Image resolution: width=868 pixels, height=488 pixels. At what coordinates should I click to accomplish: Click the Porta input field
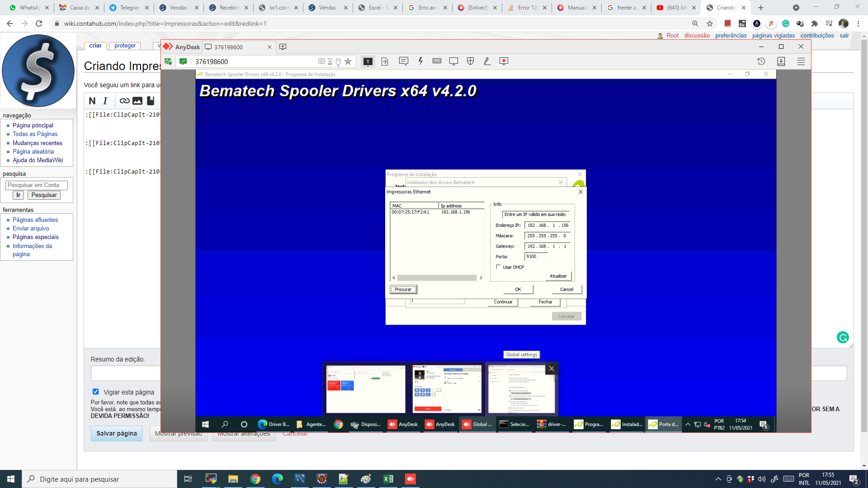click(536, 256)
